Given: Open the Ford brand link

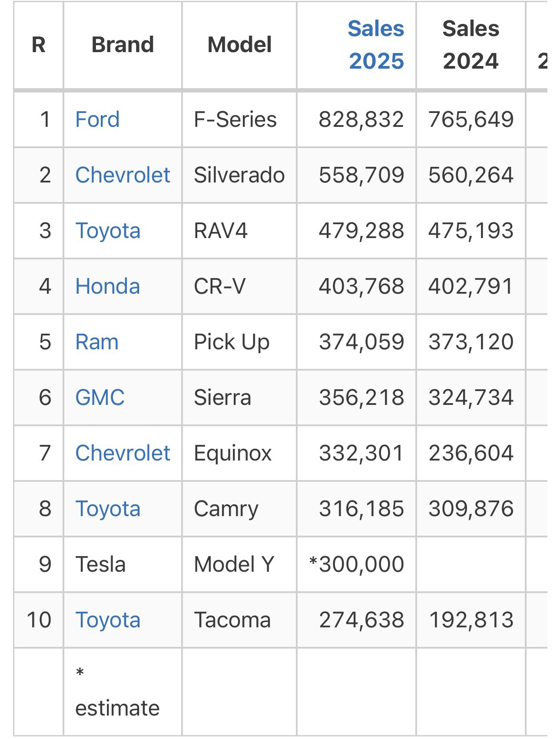Looking at the screenshot, I should [x=97, y=119].
